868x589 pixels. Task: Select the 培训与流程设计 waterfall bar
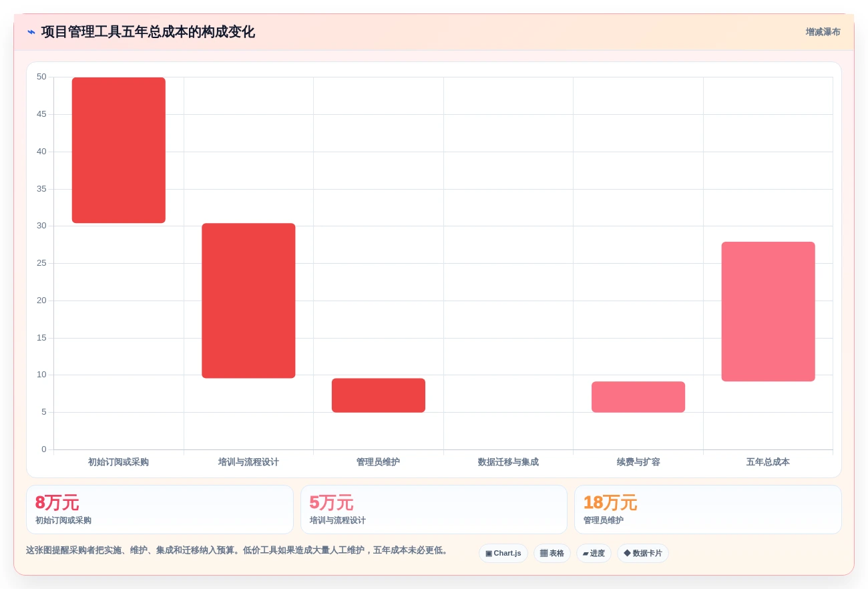[248, 301]
